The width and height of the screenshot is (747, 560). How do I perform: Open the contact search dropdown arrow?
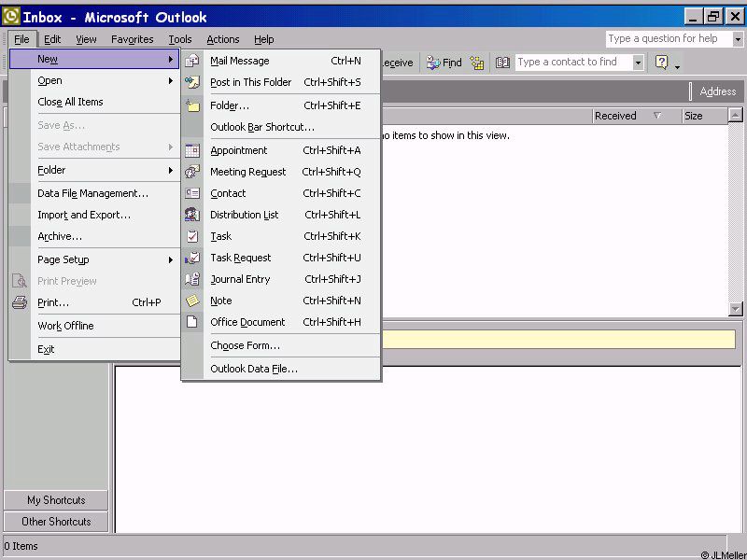tap(639, 63)
